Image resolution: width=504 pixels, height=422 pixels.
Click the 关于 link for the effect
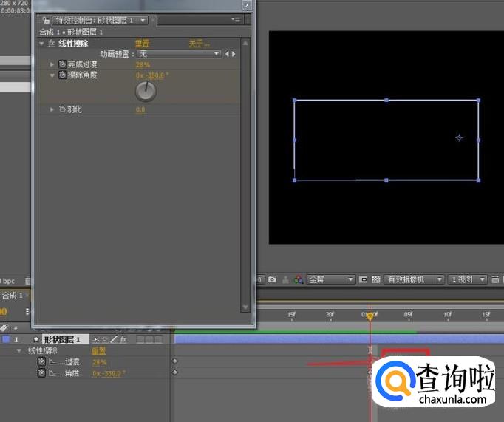[x=199, y=44]
